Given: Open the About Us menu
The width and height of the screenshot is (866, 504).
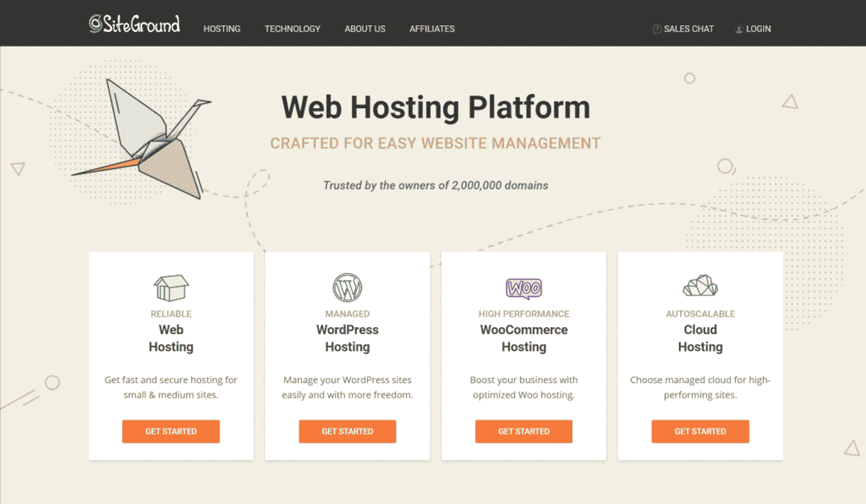Looking at the screenshot, I should coord(365,28).
